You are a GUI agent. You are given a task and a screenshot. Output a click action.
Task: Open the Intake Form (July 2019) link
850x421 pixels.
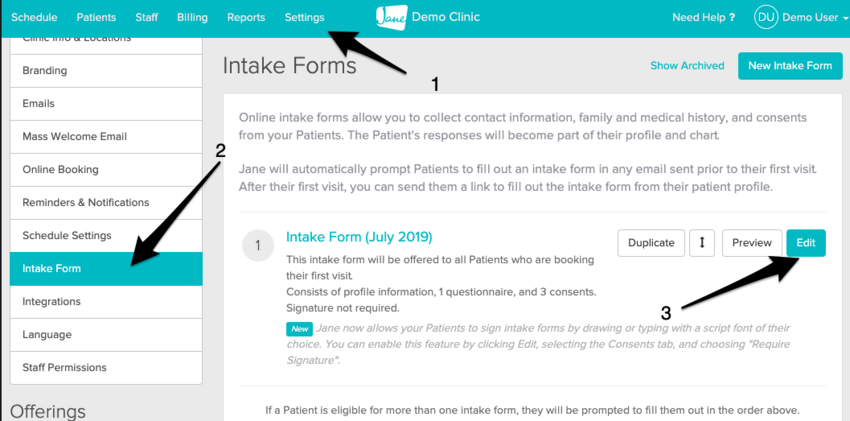click(x=359, y=237)
